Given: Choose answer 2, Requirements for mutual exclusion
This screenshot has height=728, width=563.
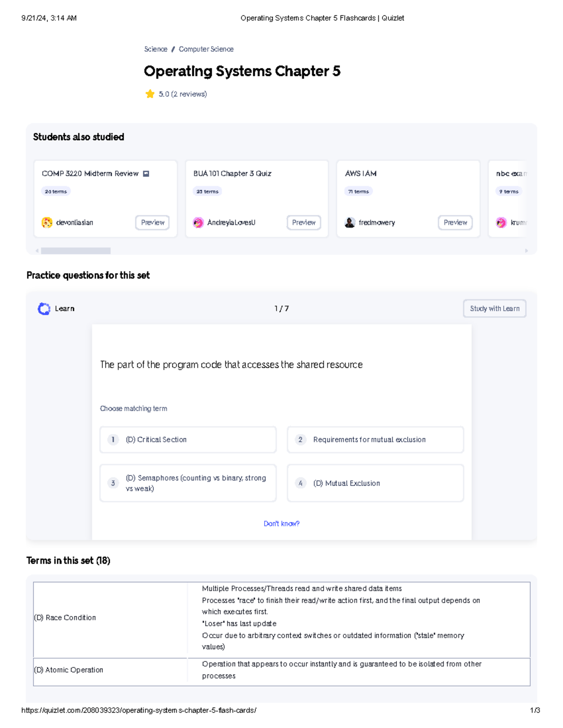Looking at the screenshot, I should 375,440.
